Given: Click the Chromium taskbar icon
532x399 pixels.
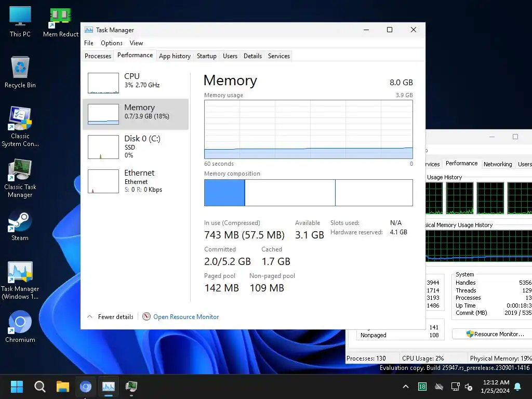Looking at the screenshot, I should coord(86,387).
